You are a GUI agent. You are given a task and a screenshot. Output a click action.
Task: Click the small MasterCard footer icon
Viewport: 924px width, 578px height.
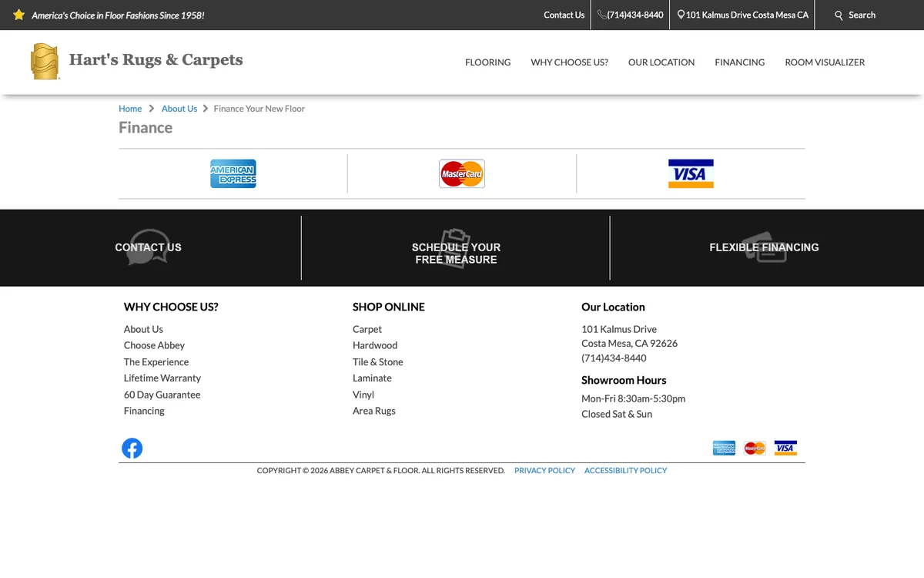755,448
